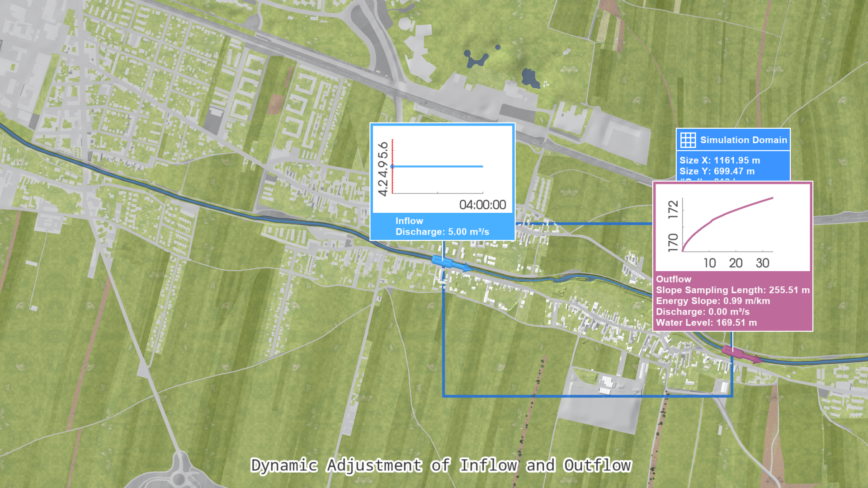Click the Dynamic Adjustment of Inflow and Outflow caption

[x=441, y=465]
